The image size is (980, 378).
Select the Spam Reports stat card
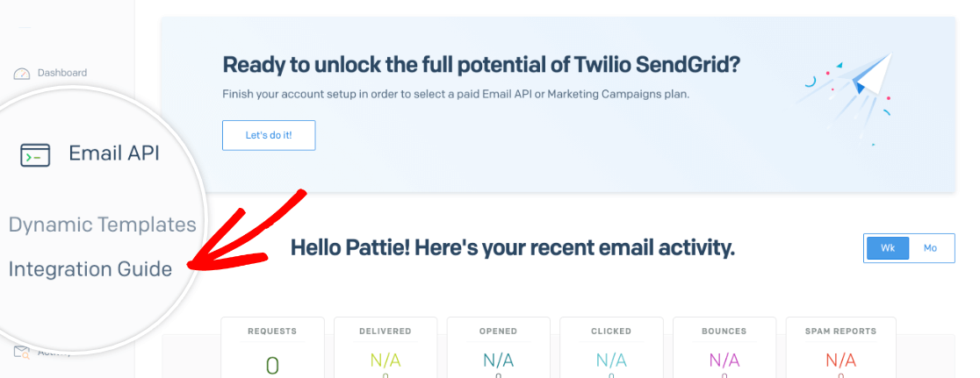[x=840, y=347]
